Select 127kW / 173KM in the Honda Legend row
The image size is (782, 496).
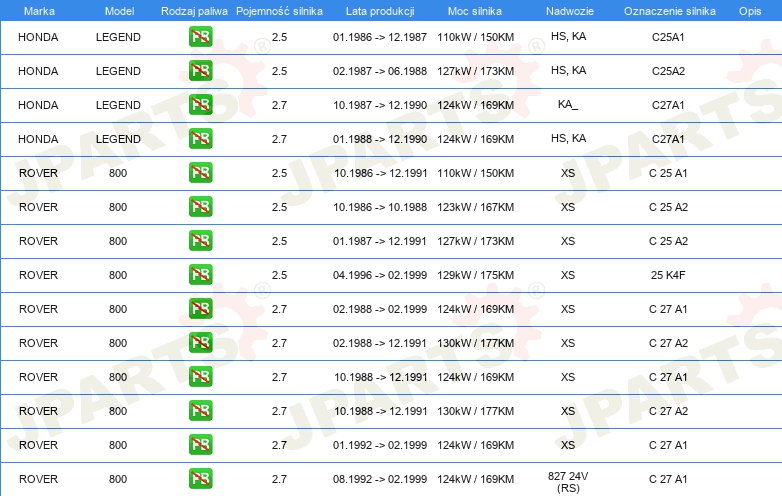pos(475,71)
